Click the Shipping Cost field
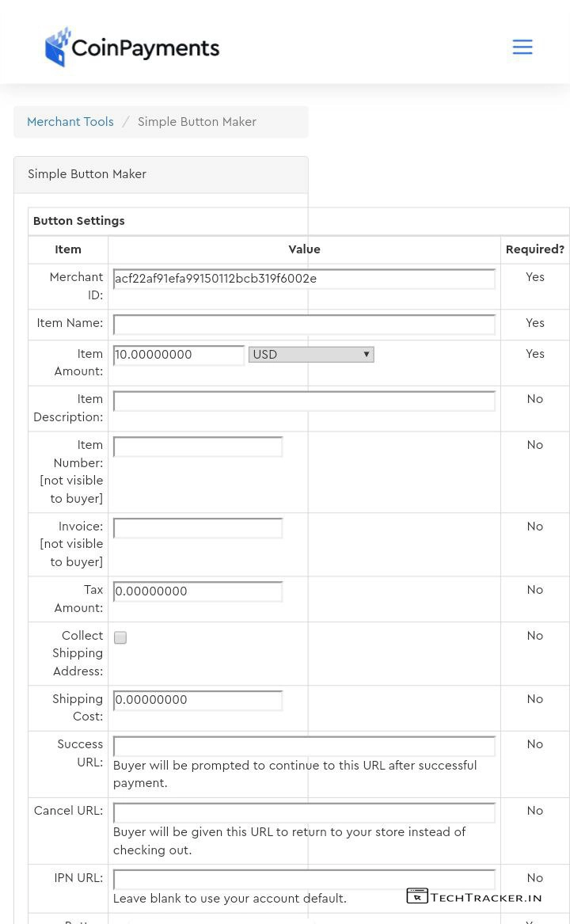 coord(198,700)
